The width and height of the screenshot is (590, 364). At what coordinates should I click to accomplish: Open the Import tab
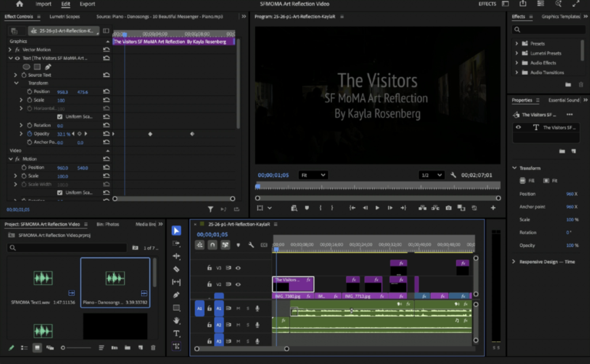tap(43, 4)
